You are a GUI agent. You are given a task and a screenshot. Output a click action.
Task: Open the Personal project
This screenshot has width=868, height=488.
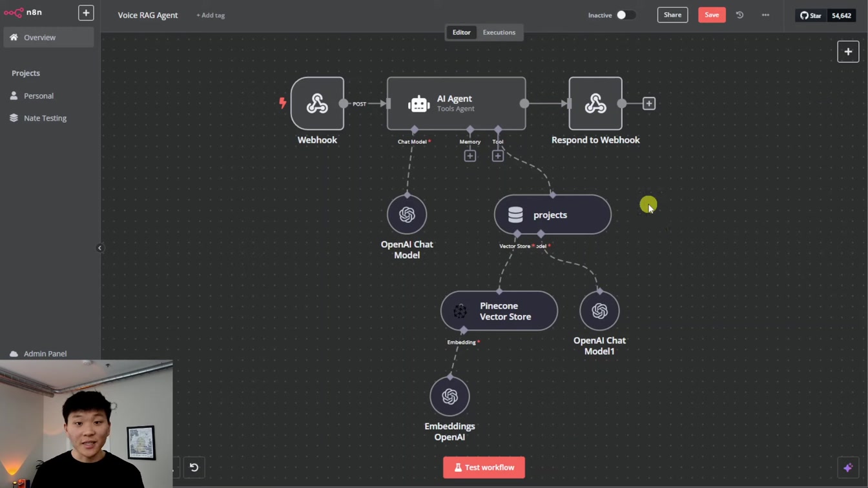coord(38,96)
